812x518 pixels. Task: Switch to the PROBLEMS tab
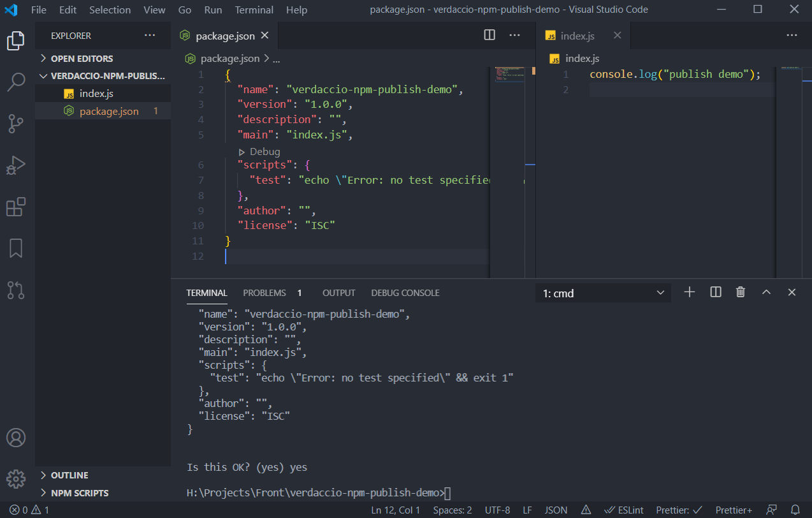click(x=265, y=293)
